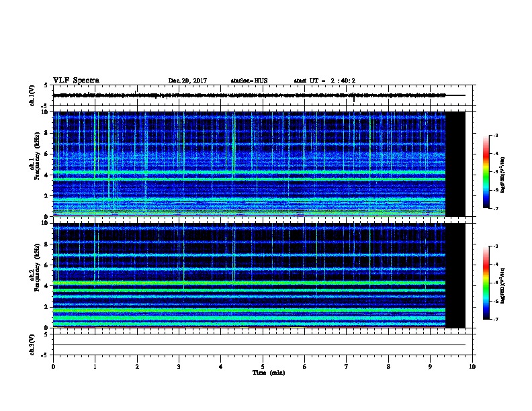The height and width of the screenshot is (411, 532).
Task: Click the time axis tick label "4"
Action: 220,367
